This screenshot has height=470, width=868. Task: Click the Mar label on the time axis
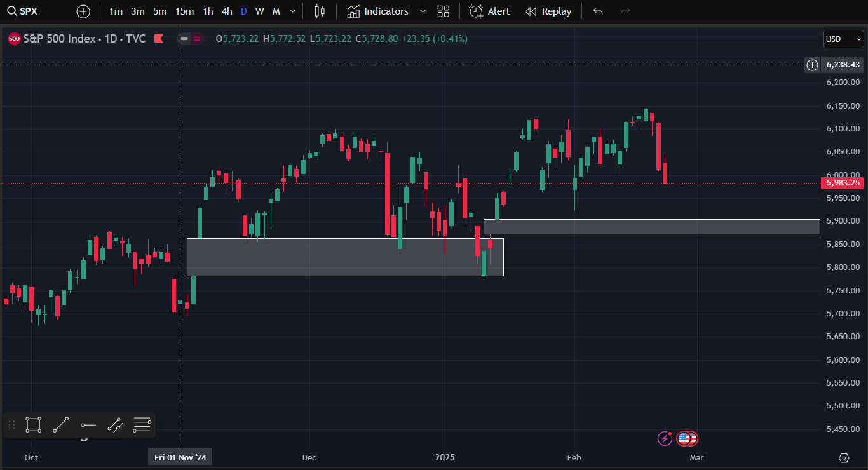[696, 457]
